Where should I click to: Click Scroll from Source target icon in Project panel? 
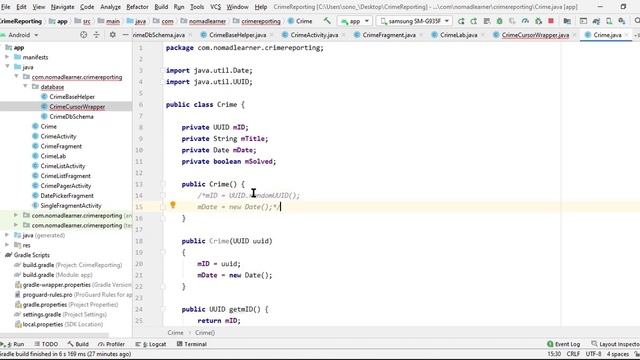(x=84, y=35)
